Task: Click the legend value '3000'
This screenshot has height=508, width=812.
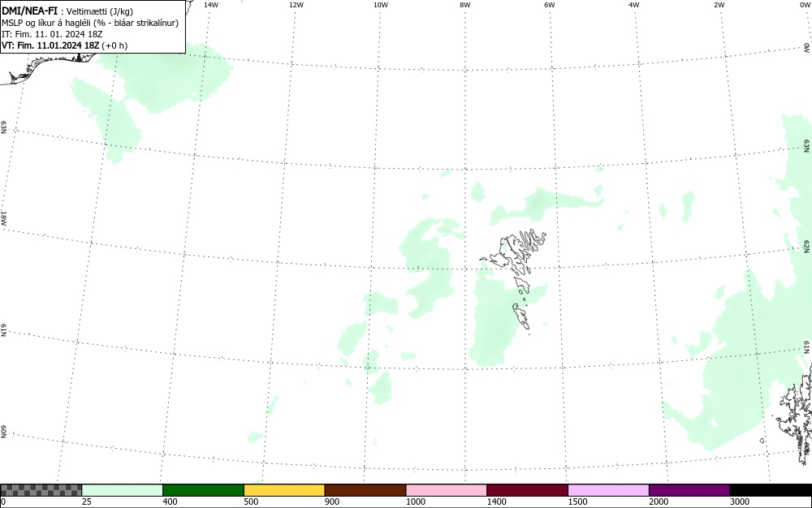Action: point(740,502)
